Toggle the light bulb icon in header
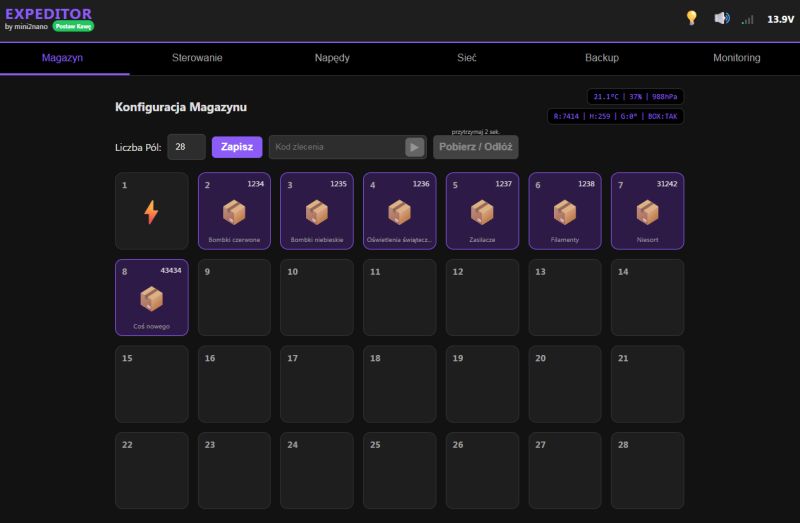 691,18
